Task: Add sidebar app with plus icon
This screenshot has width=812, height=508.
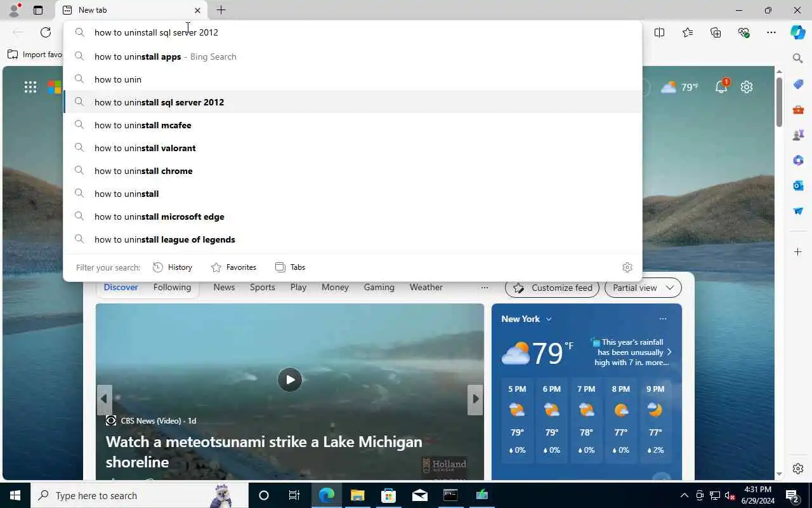Action: (x=798, y=252)
